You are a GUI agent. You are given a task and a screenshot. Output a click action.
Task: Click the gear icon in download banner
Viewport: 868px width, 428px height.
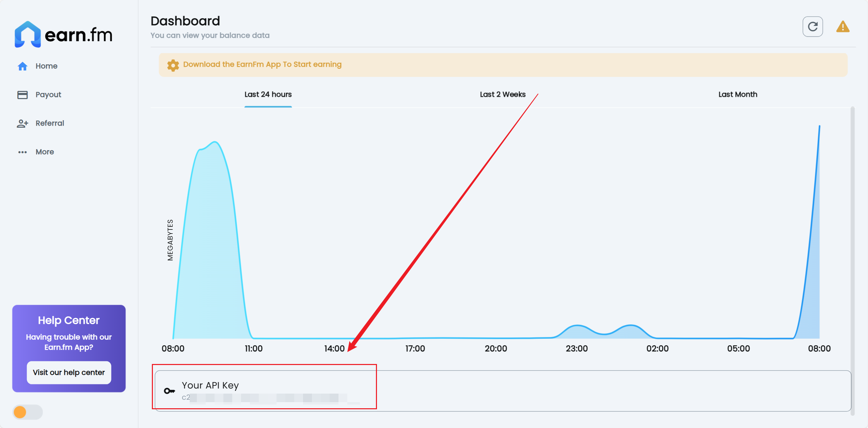pos(173,65)
